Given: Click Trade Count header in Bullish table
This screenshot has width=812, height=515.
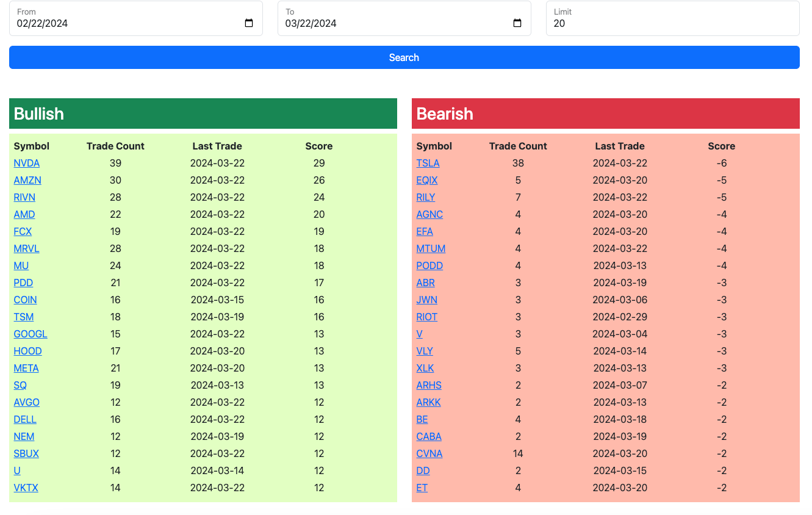Looking at the screenshot, I should (115, 146).
